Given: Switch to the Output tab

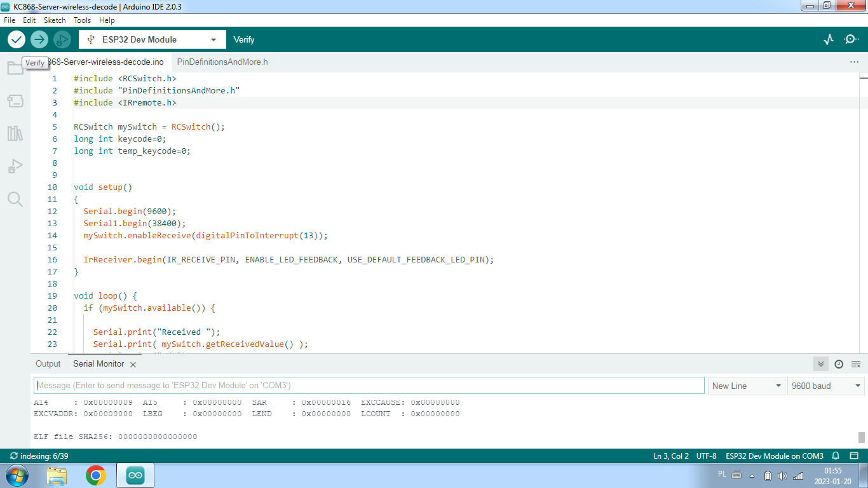Looking at the screenshot, I should [48, 364].
